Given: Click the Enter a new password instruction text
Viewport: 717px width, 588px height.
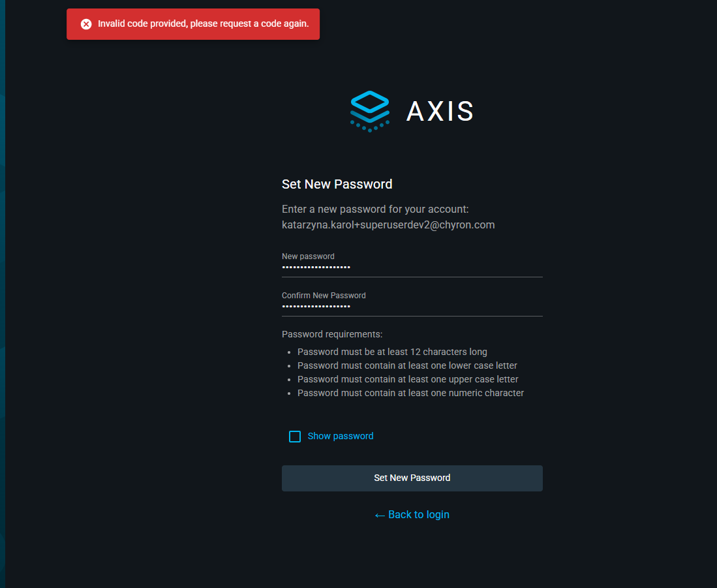Looking at the screenshot, I should point(375,209).
